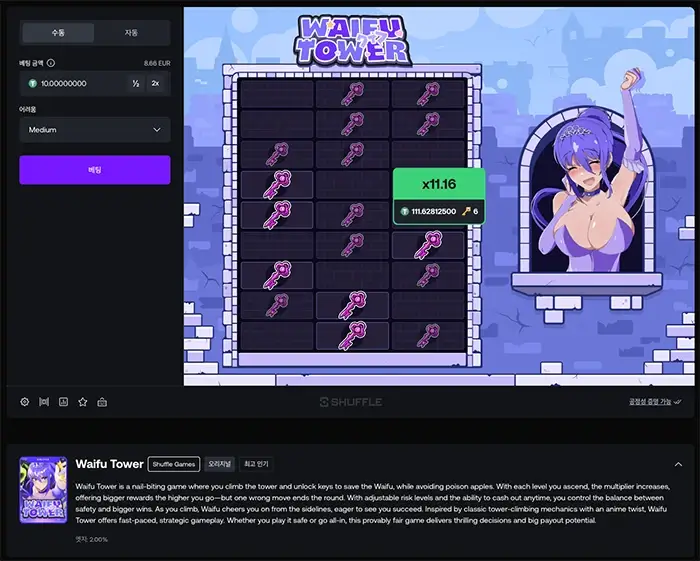The height and width of the screenshot is (561, 700).
Task: Click the key count icon showing 6
Action: pyautogui.click(x=466, y=212)
